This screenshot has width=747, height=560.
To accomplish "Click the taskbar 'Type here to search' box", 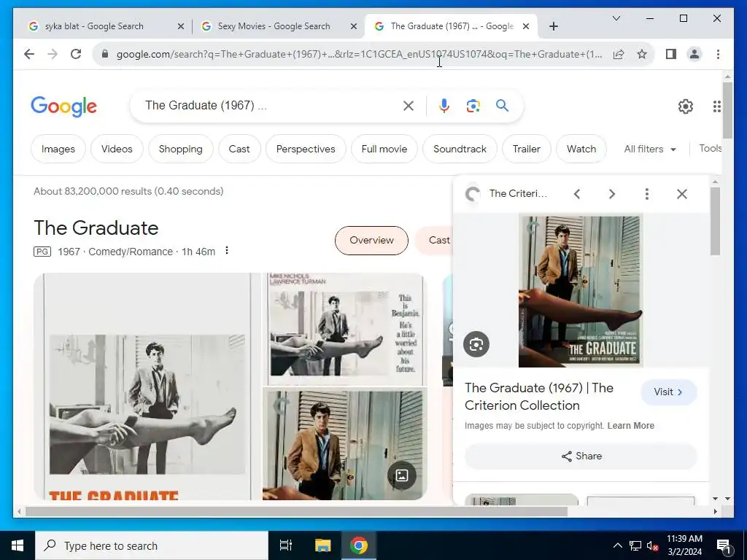I will point(152,545).
